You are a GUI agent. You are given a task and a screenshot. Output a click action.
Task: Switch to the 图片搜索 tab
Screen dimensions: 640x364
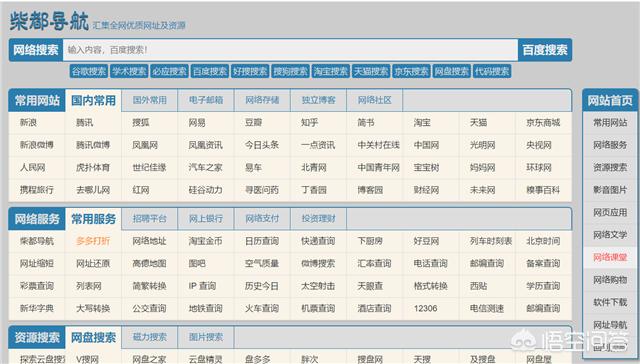click(x=206, y=337)
